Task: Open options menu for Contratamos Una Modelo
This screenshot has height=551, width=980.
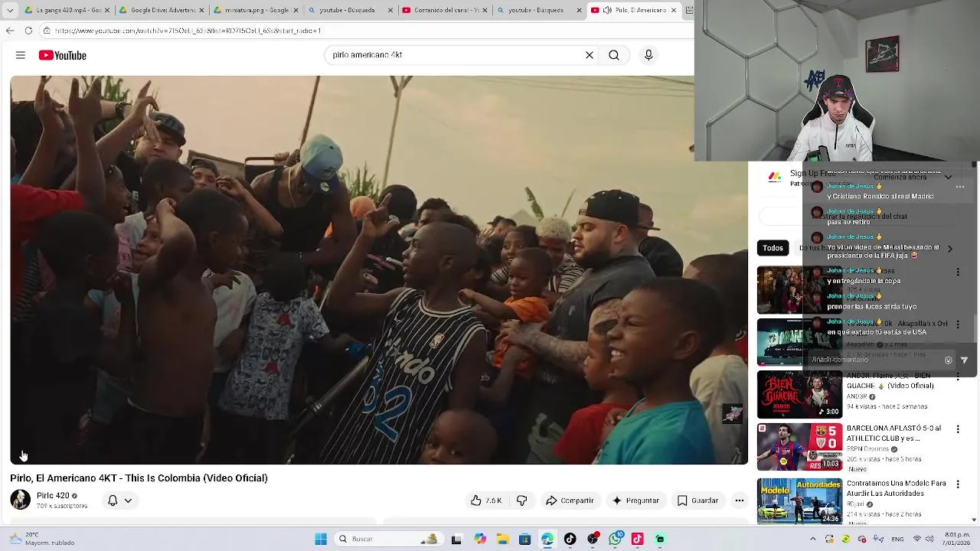Action: [958, 485]
